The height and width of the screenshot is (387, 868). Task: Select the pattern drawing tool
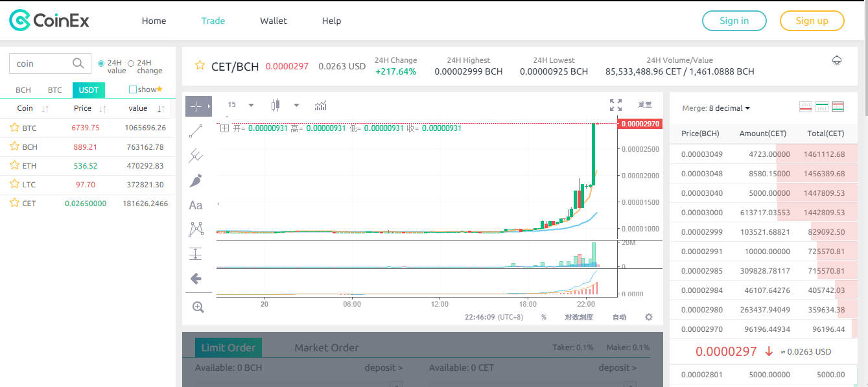[196, 229]
